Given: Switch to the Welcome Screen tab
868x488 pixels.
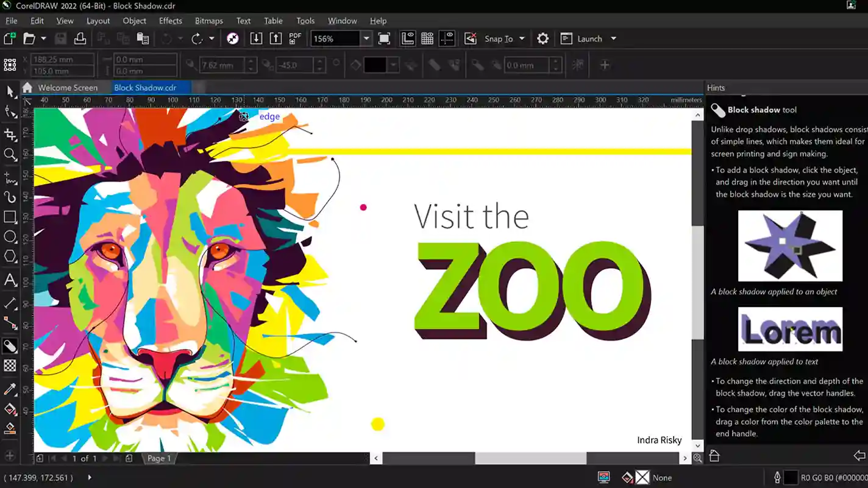Looking at the screenshot, I should click(68, 88).
